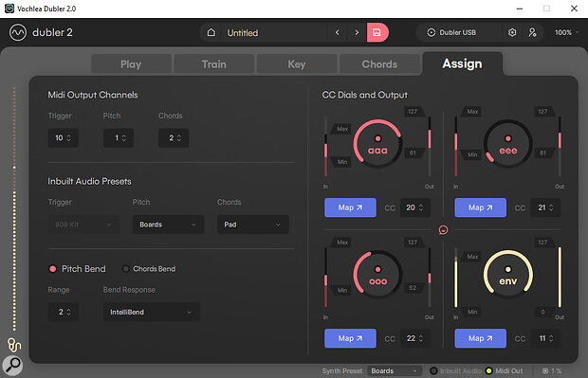Open the Chords preset dropdown showing Pad

(253, 225)
